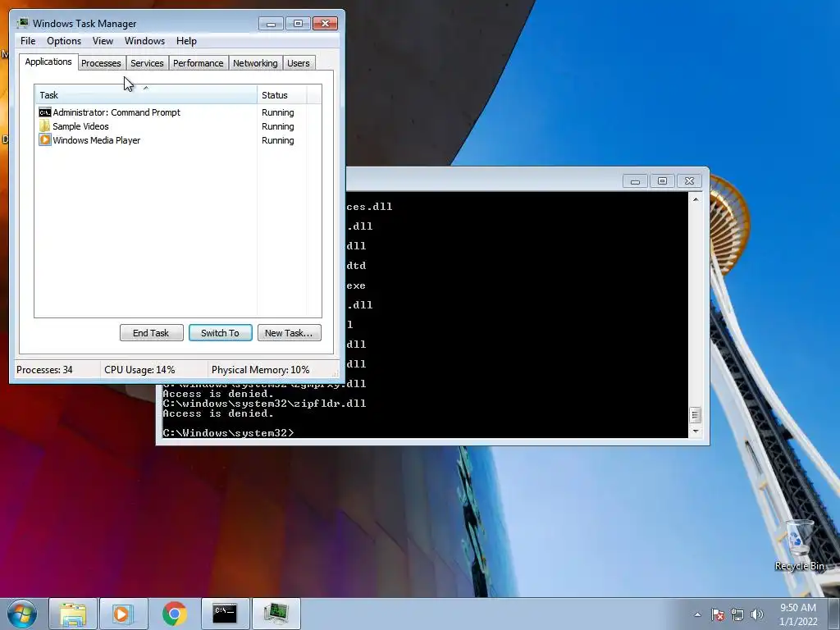The image size is (840, 630).
Task: Switch to the Users tab
Action: click(x=299, y=63)
